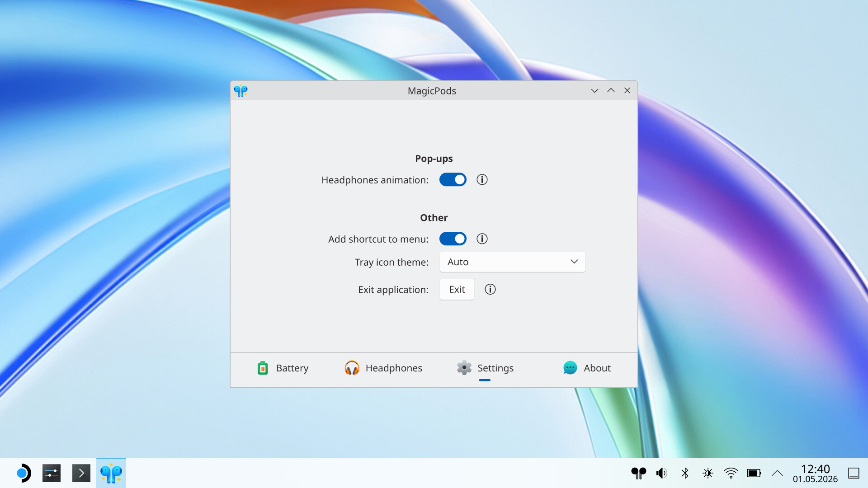
Task: Show info for Headphones animation
Action: (x=482, y=180)
